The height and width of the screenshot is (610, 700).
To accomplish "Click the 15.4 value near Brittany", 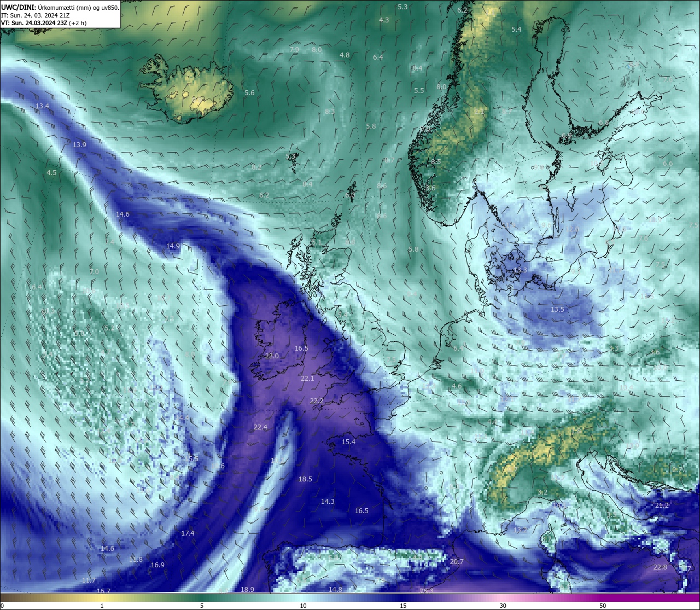I will tap(348, 441).
